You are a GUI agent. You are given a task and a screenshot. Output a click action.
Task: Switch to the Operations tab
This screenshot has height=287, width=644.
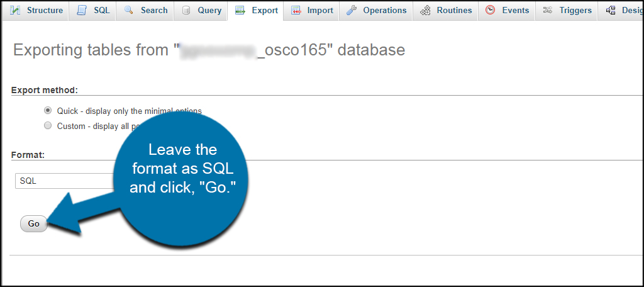[x=376, y=10]
